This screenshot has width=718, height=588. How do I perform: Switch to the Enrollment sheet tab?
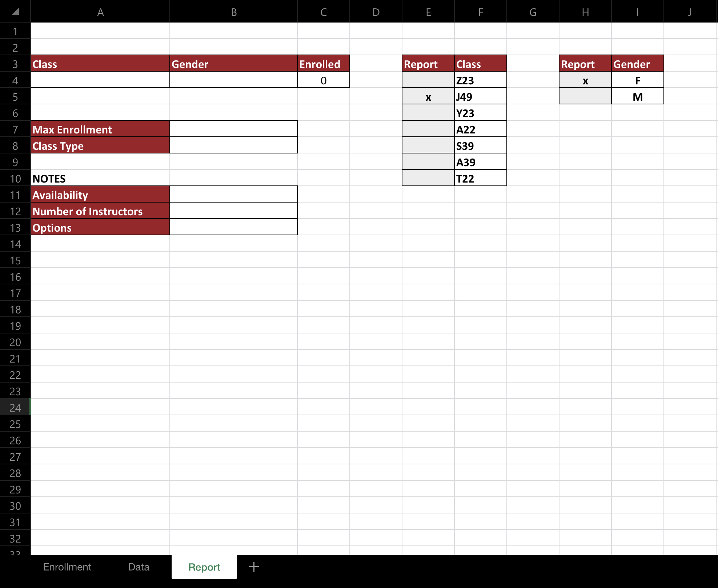pos(67,567)
